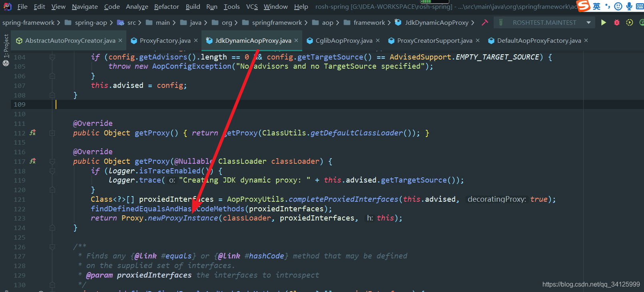Click implements-method gutter icon on line 112

[33, 133]
